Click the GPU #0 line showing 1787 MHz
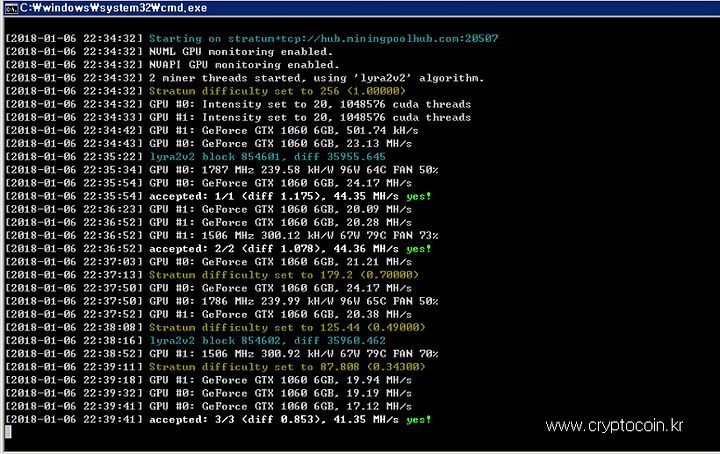The height and width of the screenshot is (454, 720). [222, 170]
